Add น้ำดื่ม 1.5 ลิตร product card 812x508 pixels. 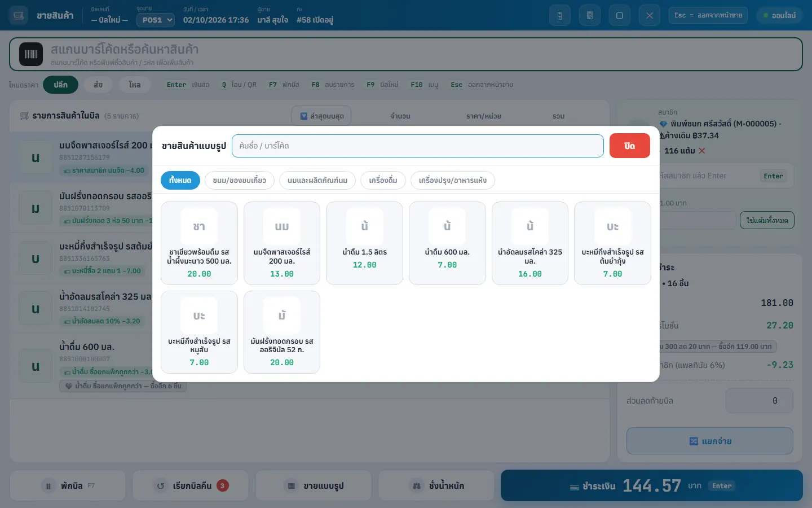tap(365, 243)
